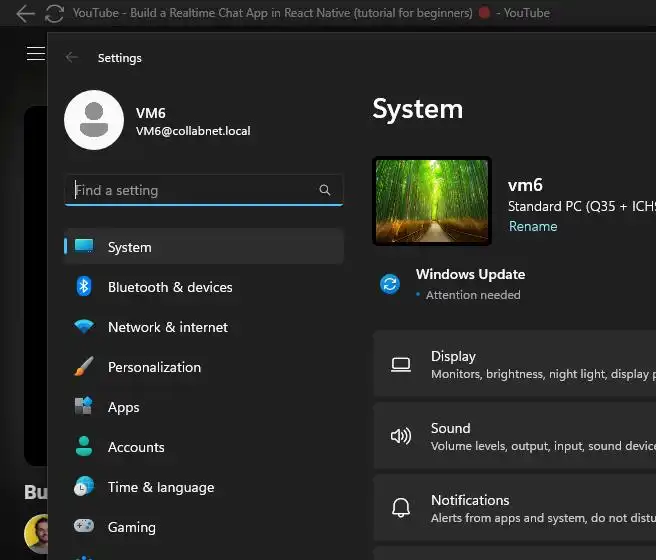Click the Find a setting search box
Screen dimensions: 656x560
click(204, 190)
